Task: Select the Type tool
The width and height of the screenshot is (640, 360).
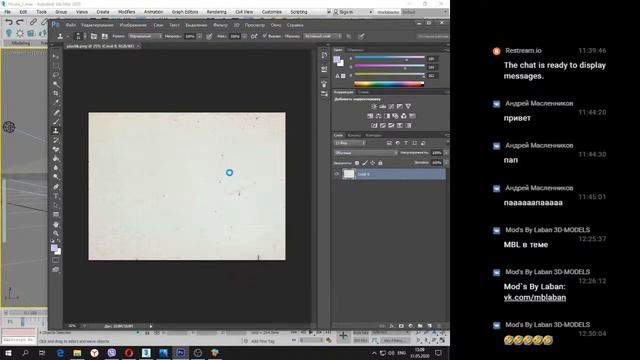Action: [x=56, y=196]
